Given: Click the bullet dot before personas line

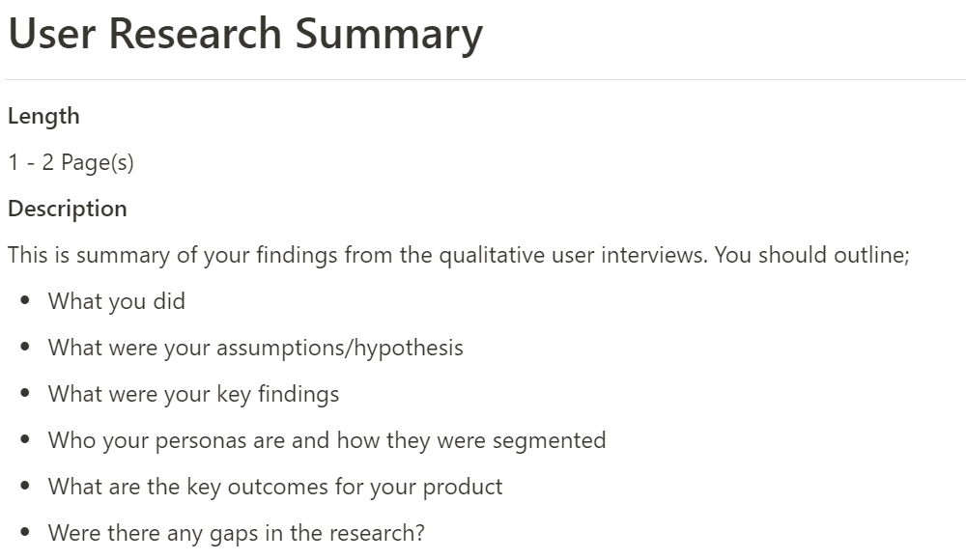Looking at the screenshot, I should click(x=25, y=438).
